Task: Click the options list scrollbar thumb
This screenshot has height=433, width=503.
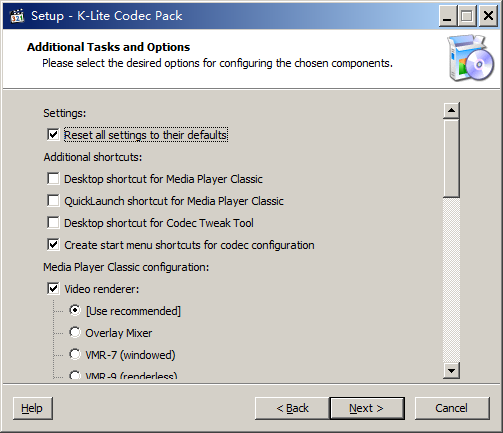Action: tap(451, 158)
